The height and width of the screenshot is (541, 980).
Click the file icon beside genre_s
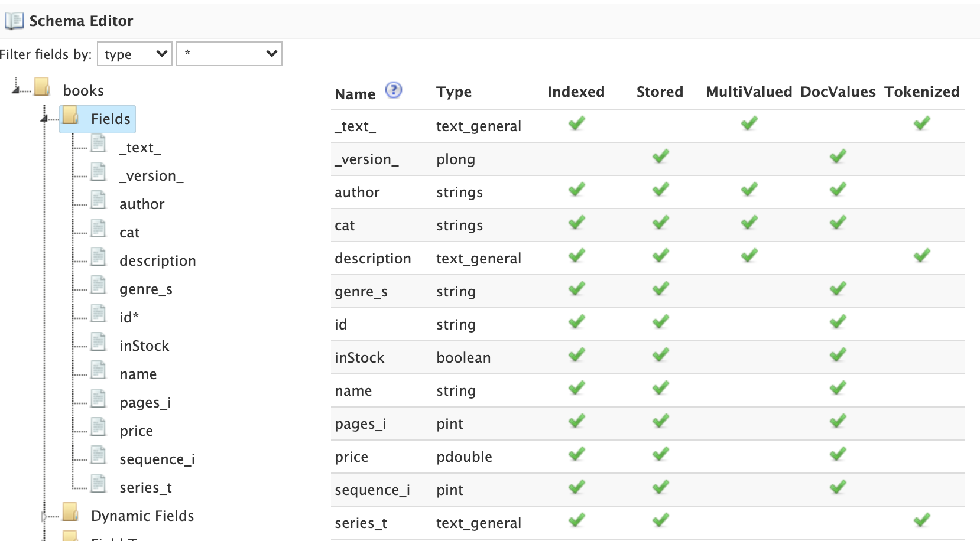(x=98, y=286)
